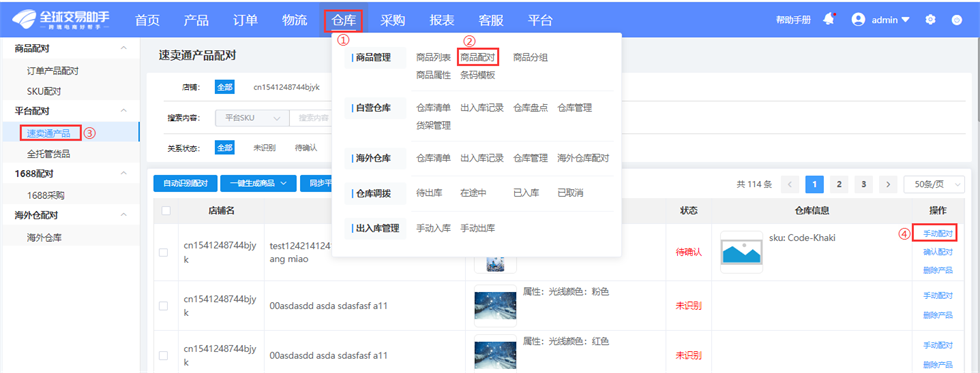Tick checkbox for the 红色 product row
Screen dimensions: 980x373
(x=163, y=356)
